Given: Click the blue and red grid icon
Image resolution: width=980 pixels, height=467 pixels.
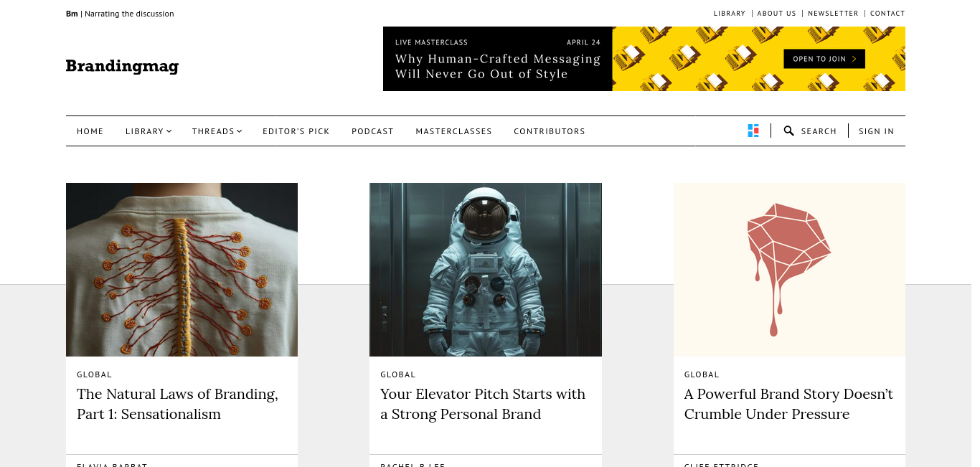Looking at the screenshot, I should tap(753, 131).
